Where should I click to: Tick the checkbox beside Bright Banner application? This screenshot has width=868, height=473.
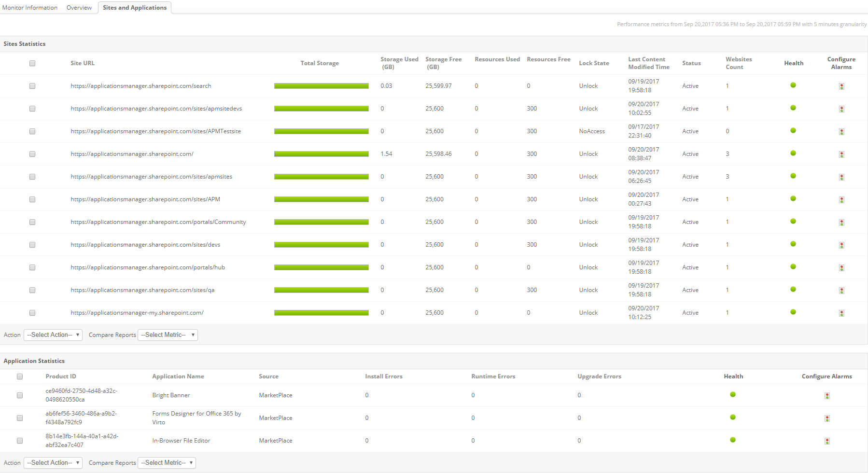coord(20,395)
